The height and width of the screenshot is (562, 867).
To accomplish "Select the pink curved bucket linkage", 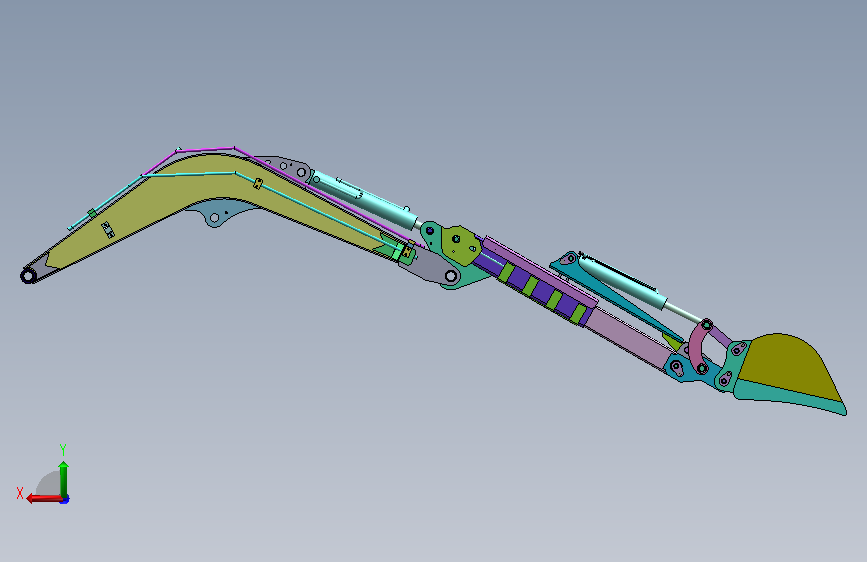I will tap(698, 346).
